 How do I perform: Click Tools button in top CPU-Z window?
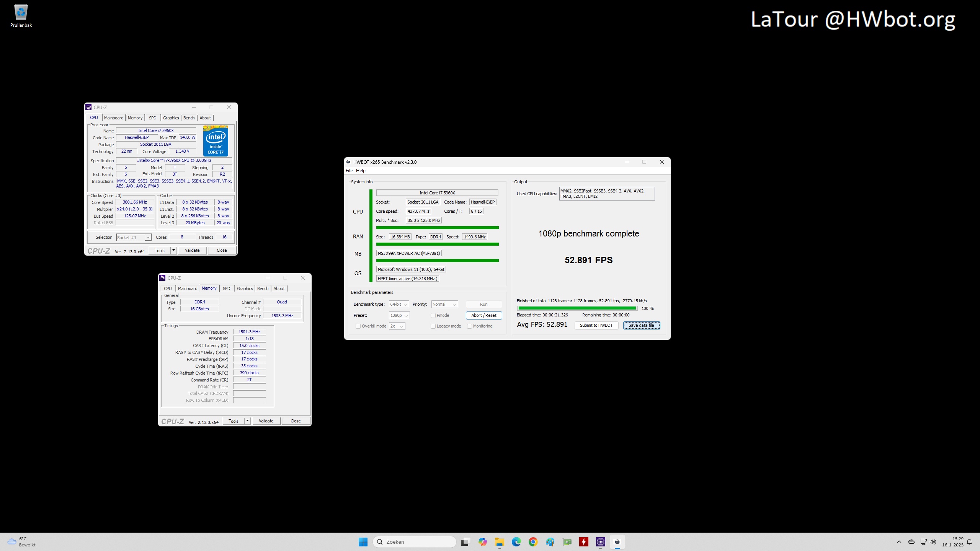[x=160, y=250]
